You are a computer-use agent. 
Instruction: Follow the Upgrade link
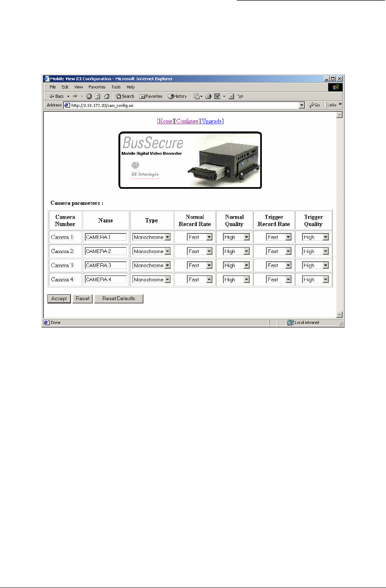[212, 121]
